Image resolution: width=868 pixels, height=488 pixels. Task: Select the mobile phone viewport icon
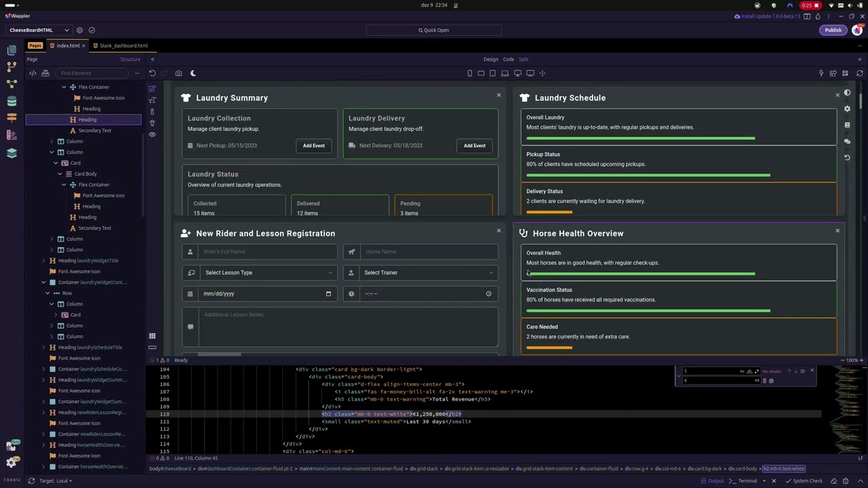pos(469,73)
